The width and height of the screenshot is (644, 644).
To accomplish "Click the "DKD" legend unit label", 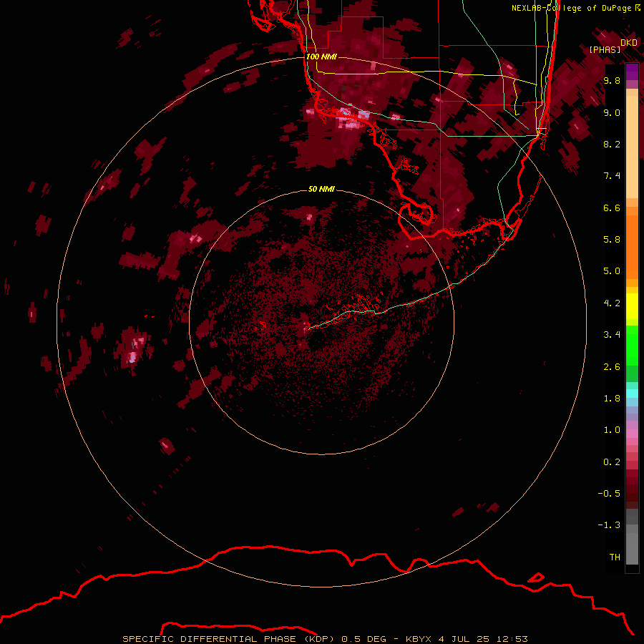I will tap(629, 42).
